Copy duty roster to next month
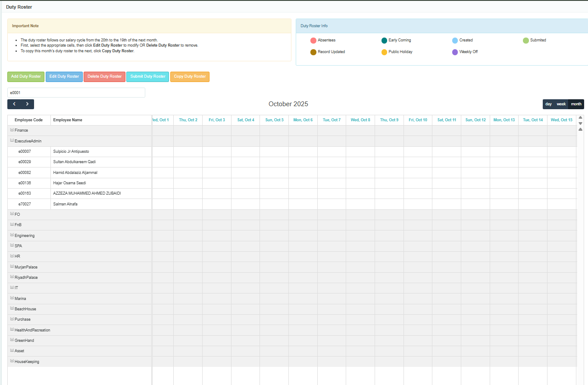Image resolution: width=588 pixels, height=385 pixels. [190, 76]
